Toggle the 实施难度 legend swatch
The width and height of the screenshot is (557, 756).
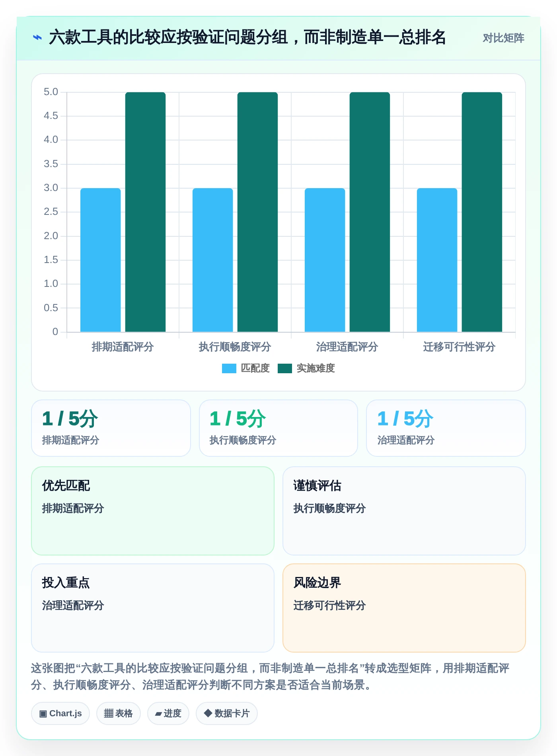click(x=285, y=368)
